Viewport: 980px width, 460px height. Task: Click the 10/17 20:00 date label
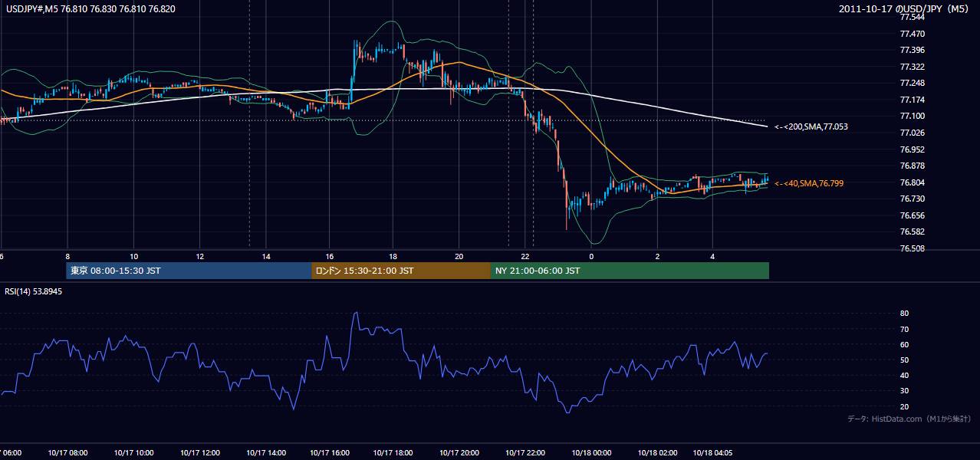(x=459, y=453)
